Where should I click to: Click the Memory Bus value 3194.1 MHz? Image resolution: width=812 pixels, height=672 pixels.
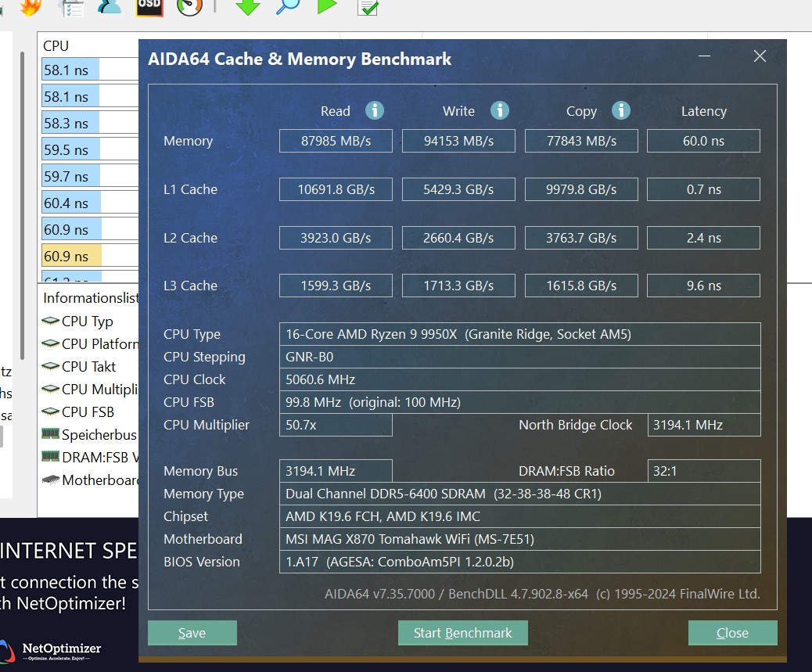coord(336,471)
